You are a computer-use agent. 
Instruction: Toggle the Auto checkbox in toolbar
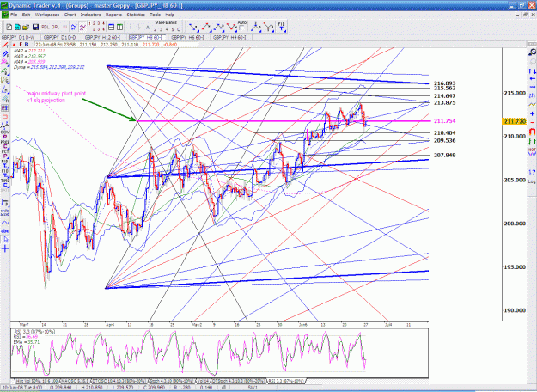(x=241, y=28)
